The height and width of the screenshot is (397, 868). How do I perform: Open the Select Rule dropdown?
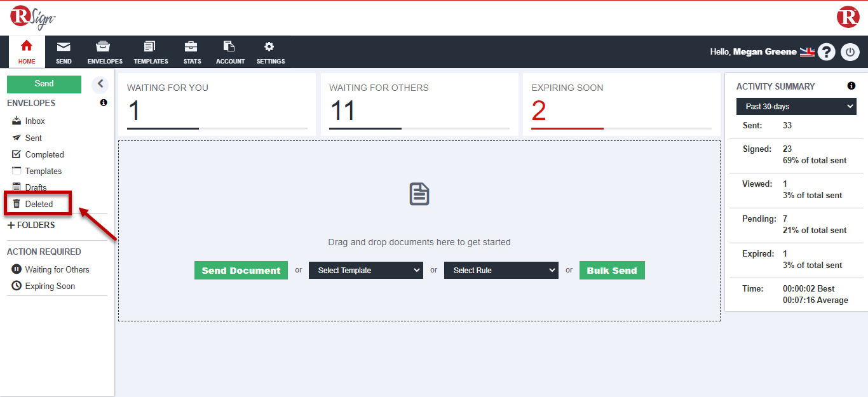click(501, 271)
